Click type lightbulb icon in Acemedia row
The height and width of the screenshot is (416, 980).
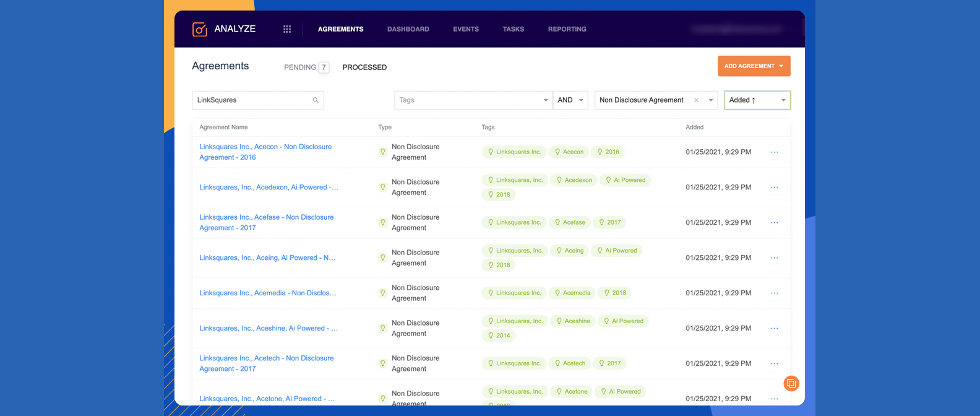tap(382, 293)
